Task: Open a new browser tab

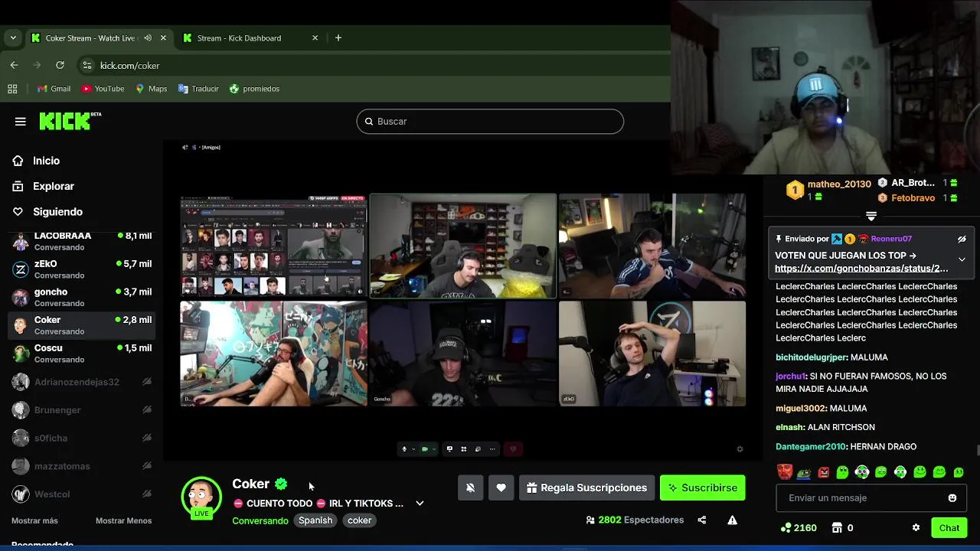Action: click(338, 37)
